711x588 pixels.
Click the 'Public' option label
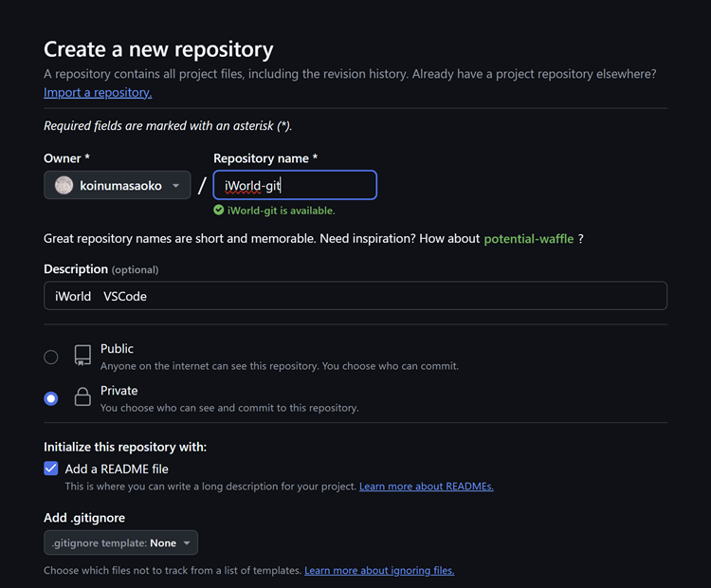[x=117, y=348]
